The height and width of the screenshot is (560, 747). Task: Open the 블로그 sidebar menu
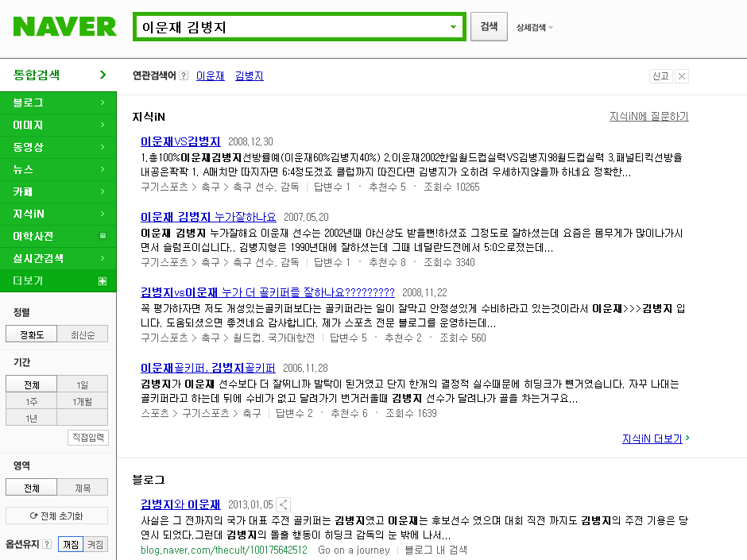point(58,102)
